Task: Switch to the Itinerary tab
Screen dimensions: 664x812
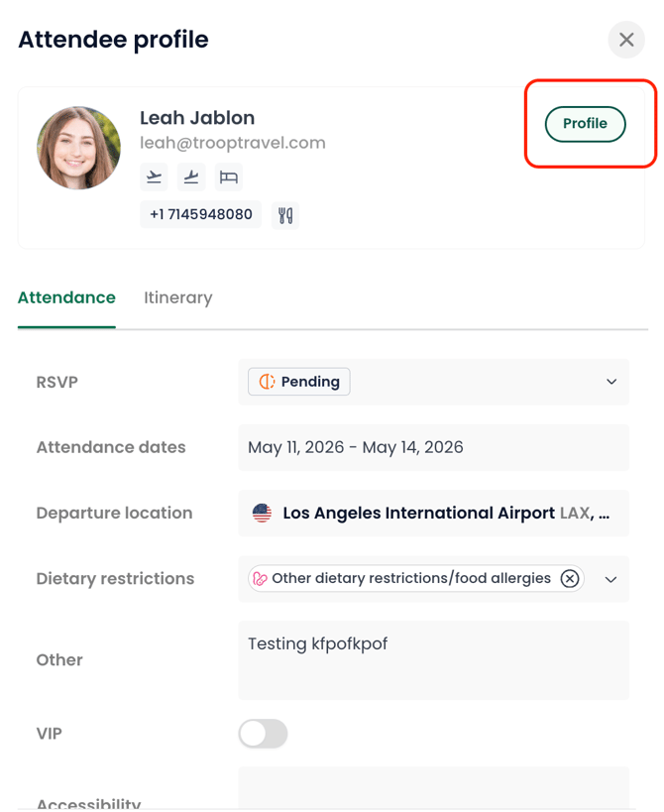Action: [178, 297]
